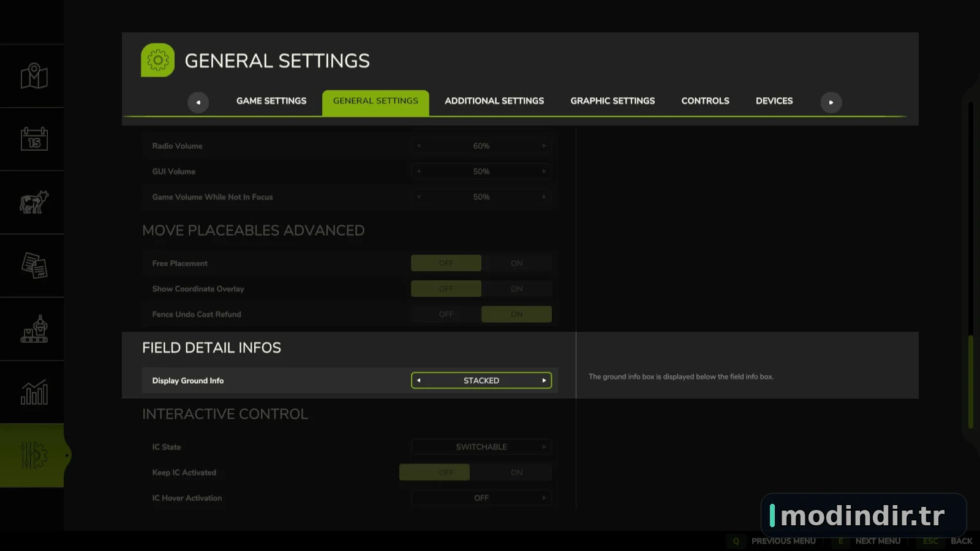Open the calendar sidebar icon
The height and width of the screenshot is (551, 980).
(34, 139)
